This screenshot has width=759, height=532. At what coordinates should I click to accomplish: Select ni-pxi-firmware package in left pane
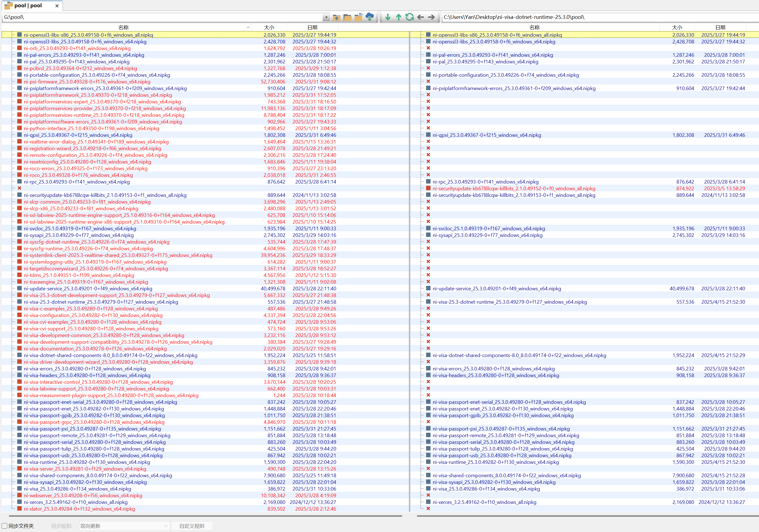(86, 82)
